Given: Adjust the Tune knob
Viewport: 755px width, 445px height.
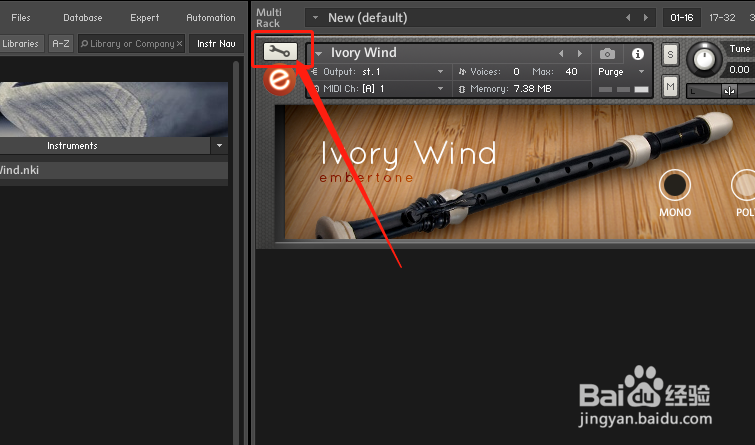Looking at the screenshot, I should pyautogui.click(x=704, y=59).
